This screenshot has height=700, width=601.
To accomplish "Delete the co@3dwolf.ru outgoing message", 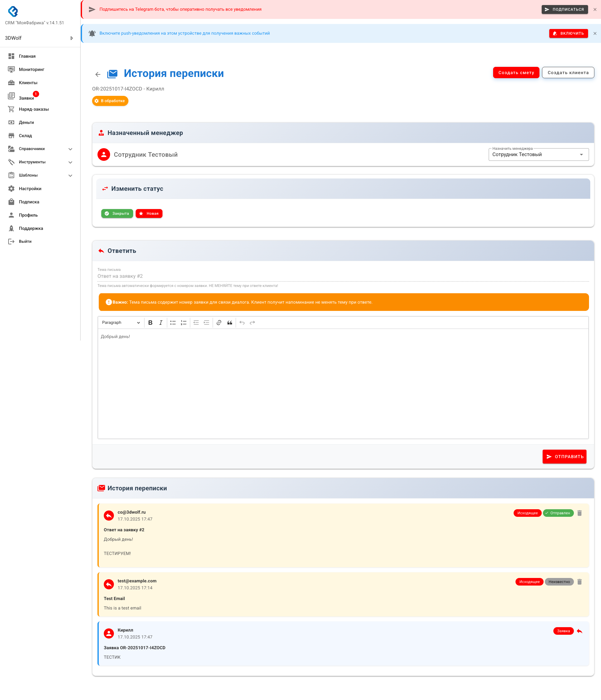I will coord(579,513).
